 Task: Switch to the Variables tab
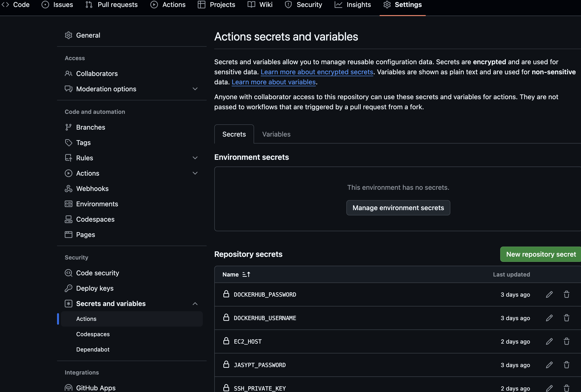276,134
